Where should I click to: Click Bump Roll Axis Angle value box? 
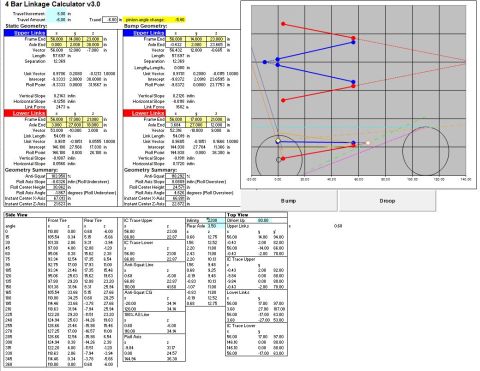tap(175, 193)
